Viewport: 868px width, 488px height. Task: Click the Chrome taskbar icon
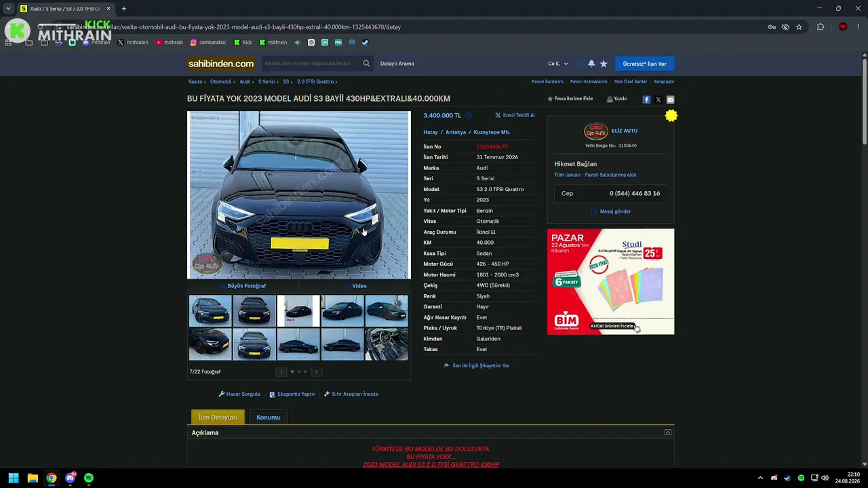tap(52, 478)
